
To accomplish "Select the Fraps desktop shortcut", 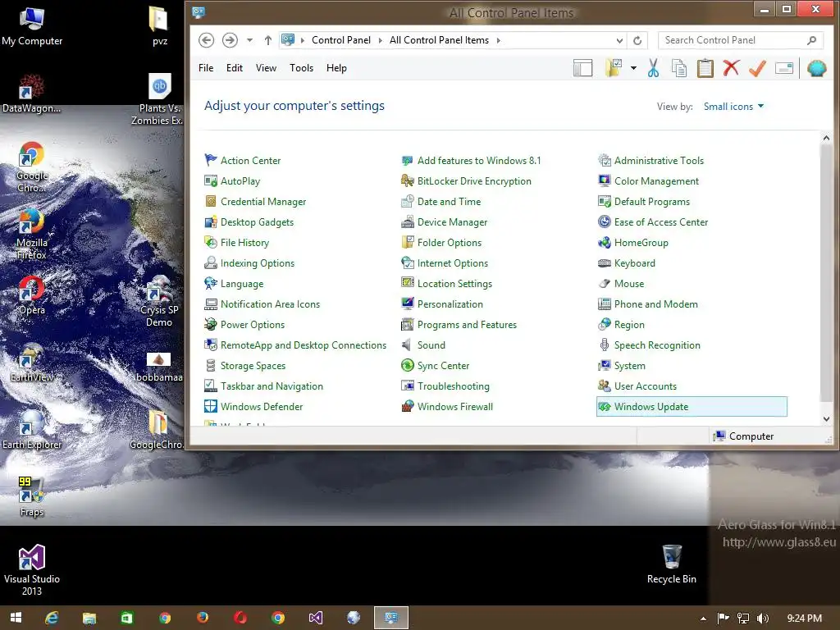I will [32, 496].
